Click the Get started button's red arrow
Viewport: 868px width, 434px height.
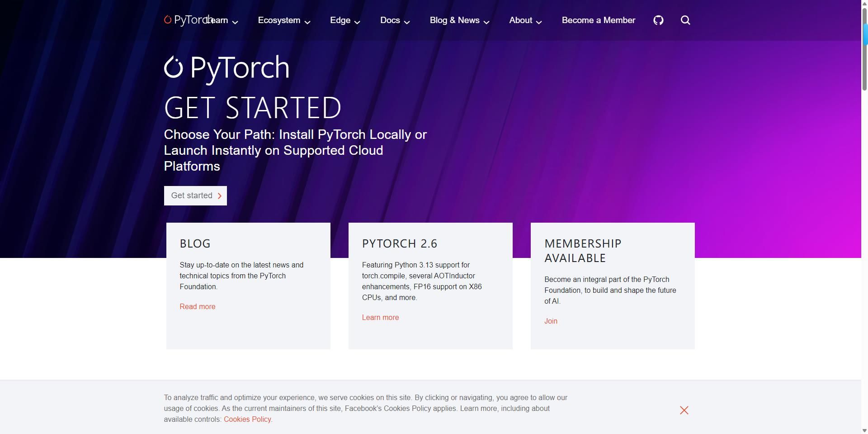pos(220,196)
